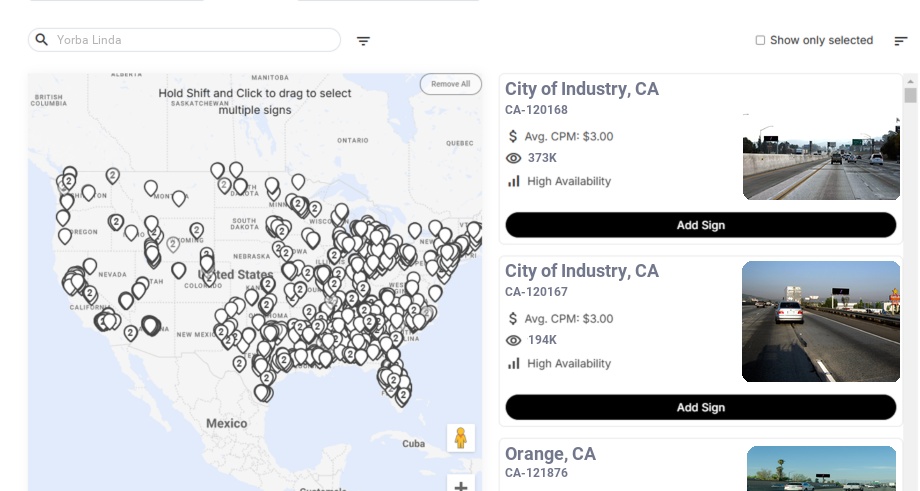Click Remove All on the map

pos(450,84)
